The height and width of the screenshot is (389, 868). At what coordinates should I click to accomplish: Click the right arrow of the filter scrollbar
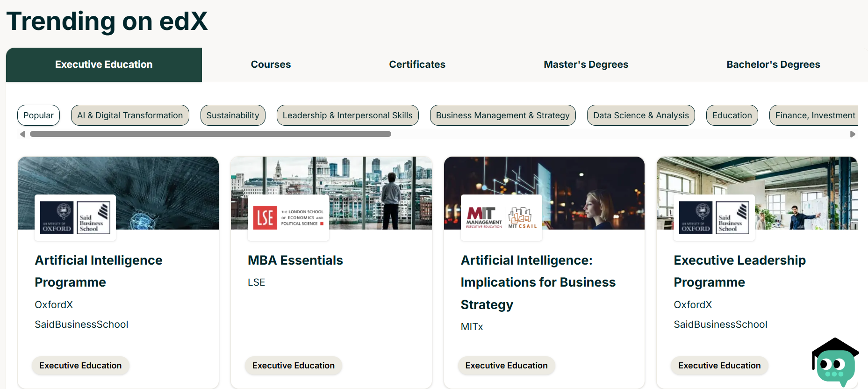(853, 134)
